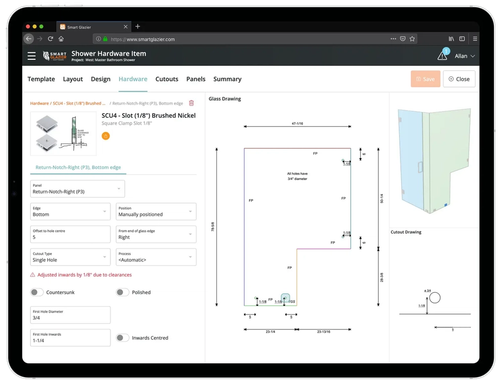Toggle the Polished switch
Screen dimensions: 500x380
click(122, 292)
